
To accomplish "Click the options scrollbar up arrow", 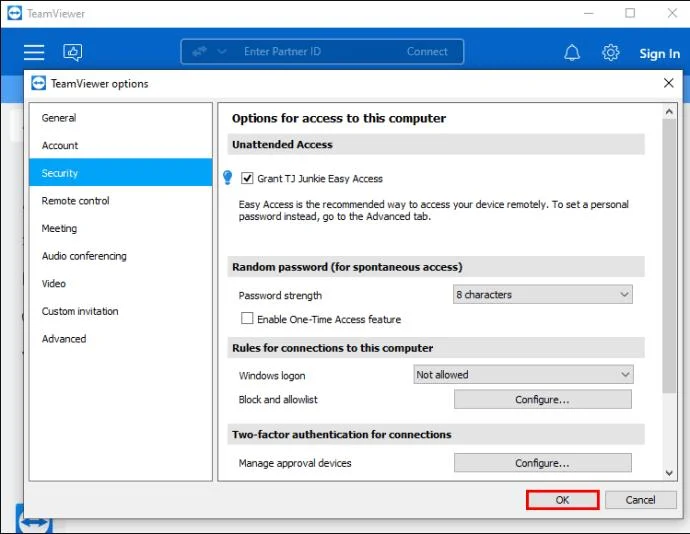I will click(x=669, y=112).
